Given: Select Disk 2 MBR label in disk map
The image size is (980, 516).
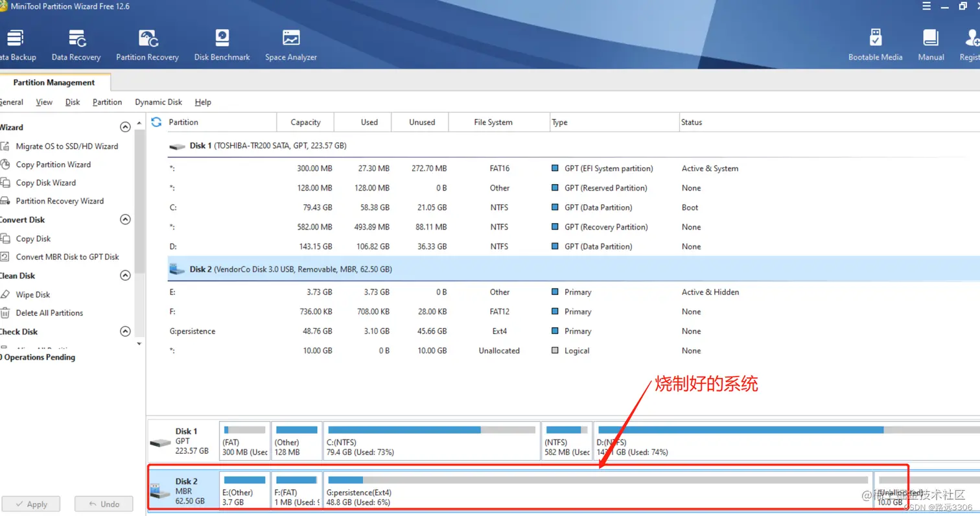Looking at the screenshot, I should [x=183, y=491].
